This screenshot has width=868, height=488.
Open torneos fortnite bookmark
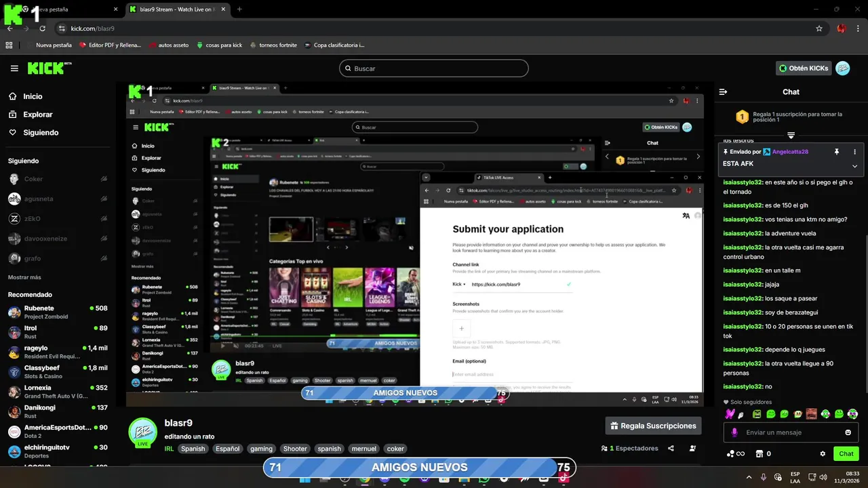point(273,45)
